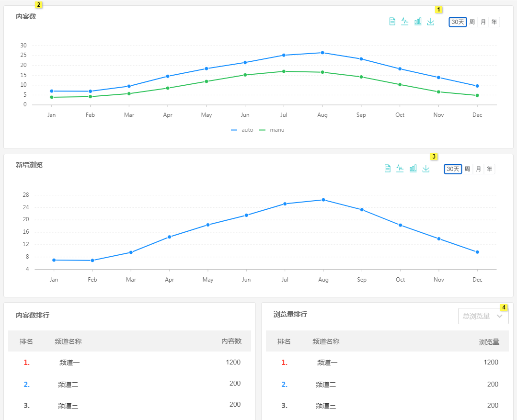Switch 新增浏览 chart to line view icon
Viewport: 517px width, 420px height.
(x=400, y=169)
